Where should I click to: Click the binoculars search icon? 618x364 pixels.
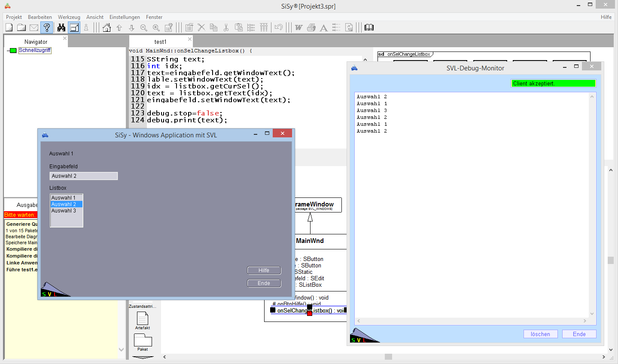point(61,27)
